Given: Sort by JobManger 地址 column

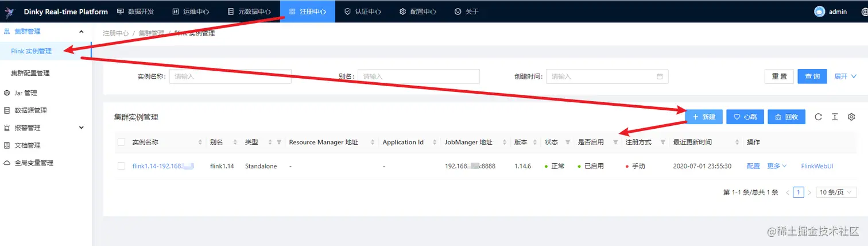Looking at the screenshot, I should [x=504, y=142].
